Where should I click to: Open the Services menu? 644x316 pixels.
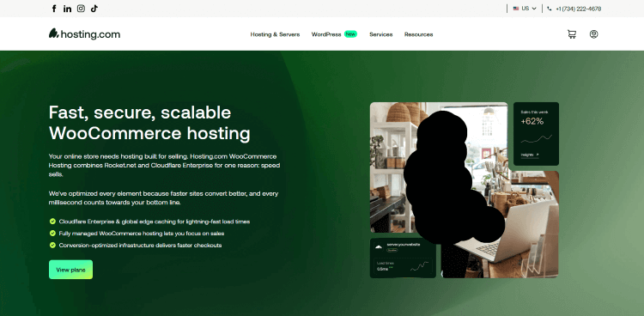pyautogui.click(x=380, y=34)
